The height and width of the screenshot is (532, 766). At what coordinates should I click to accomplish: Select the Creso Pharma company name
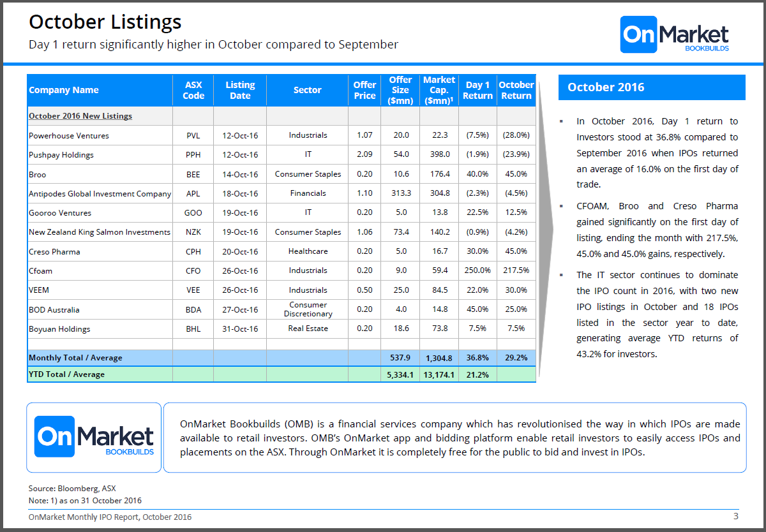[x=54, y=251]
